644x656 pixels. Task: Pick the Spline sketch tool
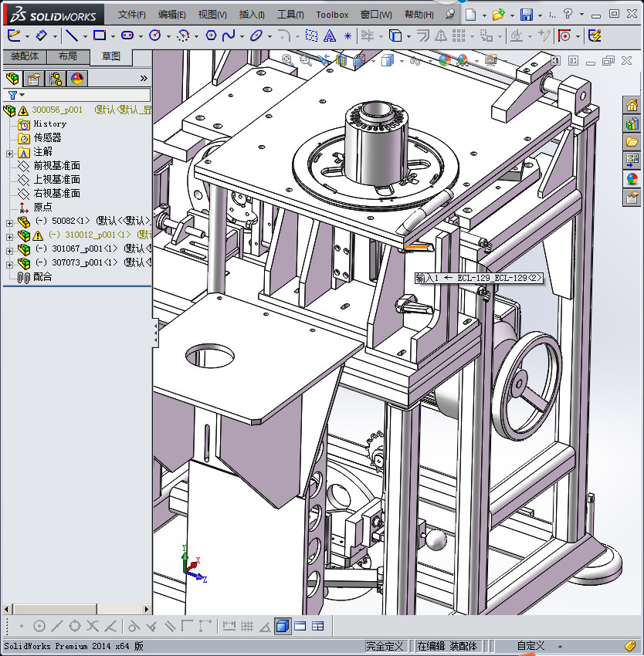pos(229,36)
